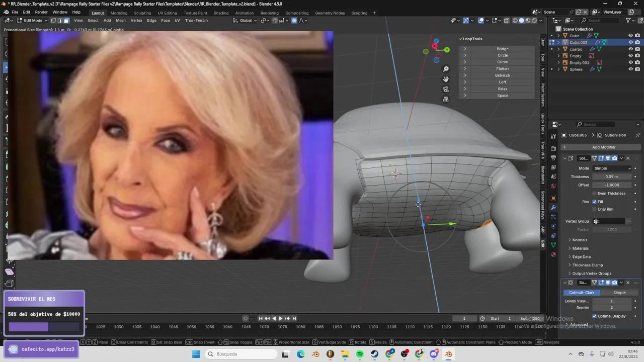The height and width of the screenshot is (362, 644).
Task: Select face select mode icon
Action: point(66,21)
